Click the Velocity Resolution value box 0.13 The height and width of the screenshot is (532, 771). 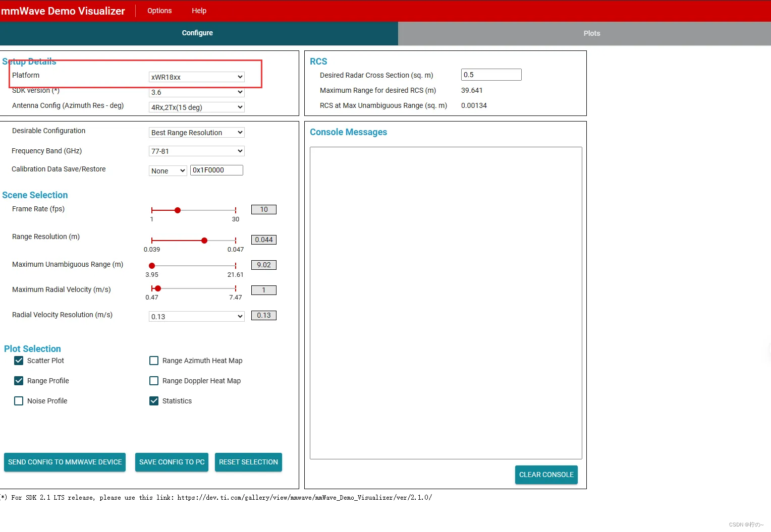(x=264, y=316)
